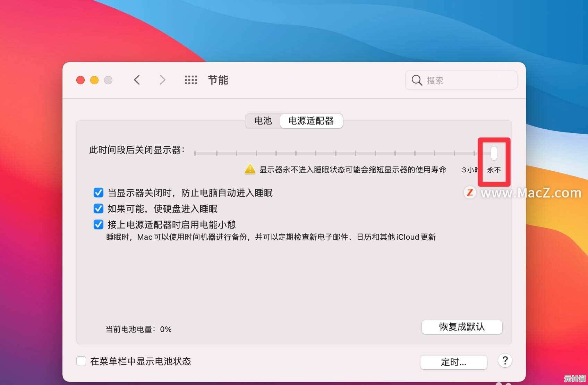
Task: Uncheck prevent computer sleep when display off
Action: click(x=99, y=192)
